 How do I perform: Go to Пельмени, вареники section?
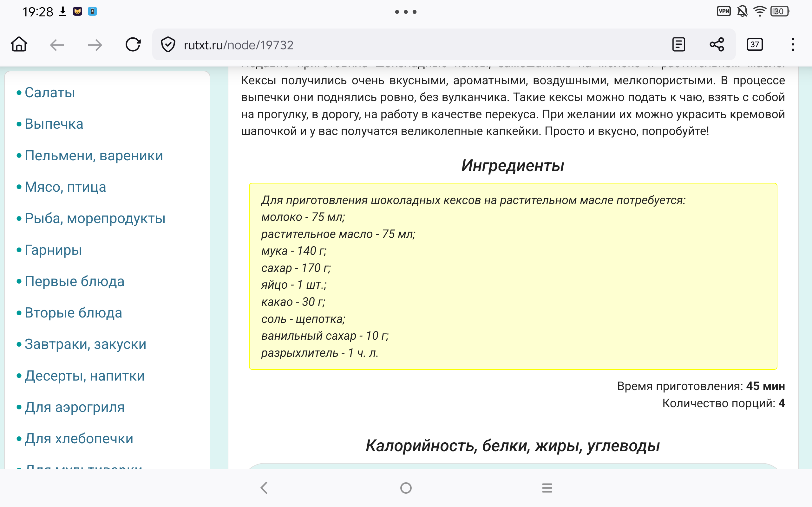94,156
